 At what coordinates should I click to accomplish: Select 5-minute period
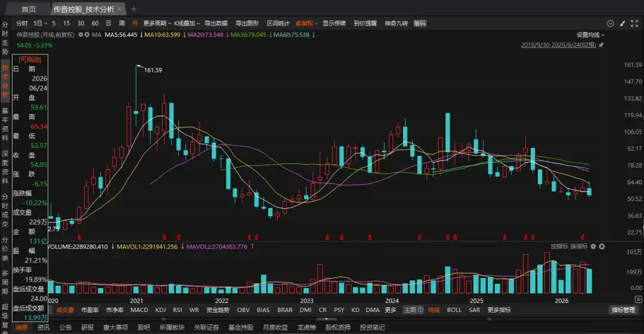coord(54,23)
